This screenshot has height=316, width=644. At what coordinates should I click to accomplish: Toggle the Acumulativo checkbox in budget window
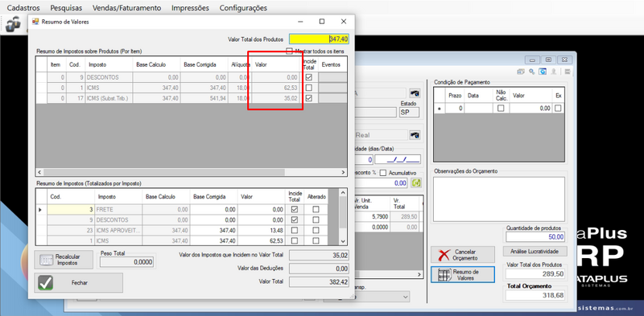coord(383,173)
